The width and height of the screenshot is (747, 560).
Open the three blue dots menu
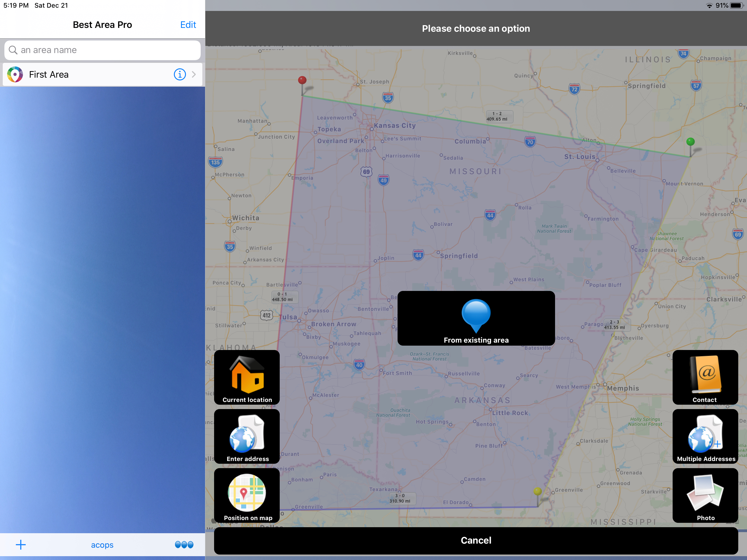click(184, 544)
